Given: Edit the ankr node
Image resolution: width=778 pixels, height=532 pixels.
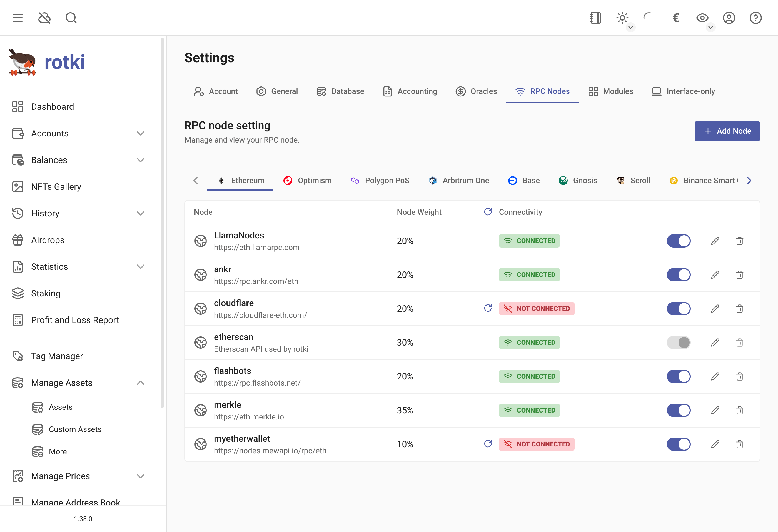Looking at the screenshot, I should tap(715, 274).
